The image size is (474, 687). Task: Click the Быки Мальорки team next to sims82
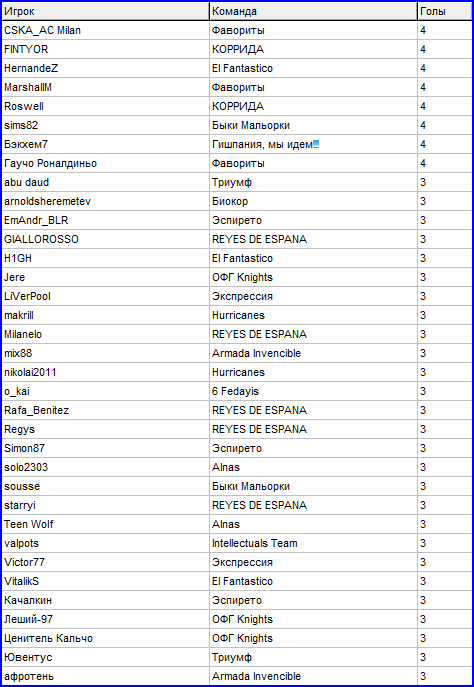(251, 125)
